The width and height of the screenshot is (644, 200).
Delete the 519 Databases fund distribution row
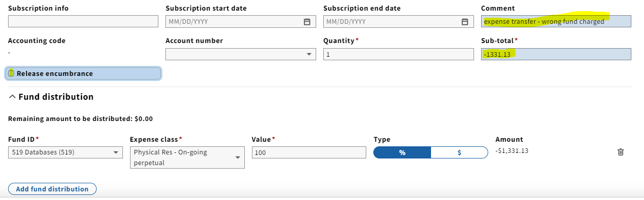(x=621, y=152)
